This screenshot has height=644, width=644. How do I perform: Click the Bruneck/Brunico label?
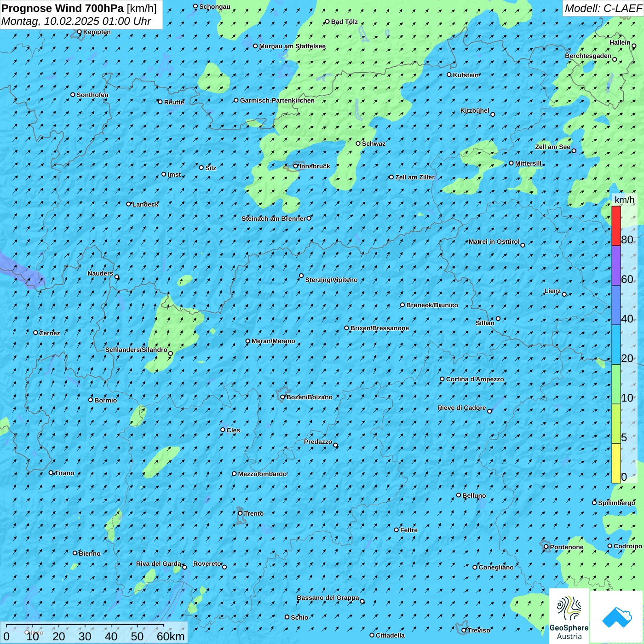(432, 305)
